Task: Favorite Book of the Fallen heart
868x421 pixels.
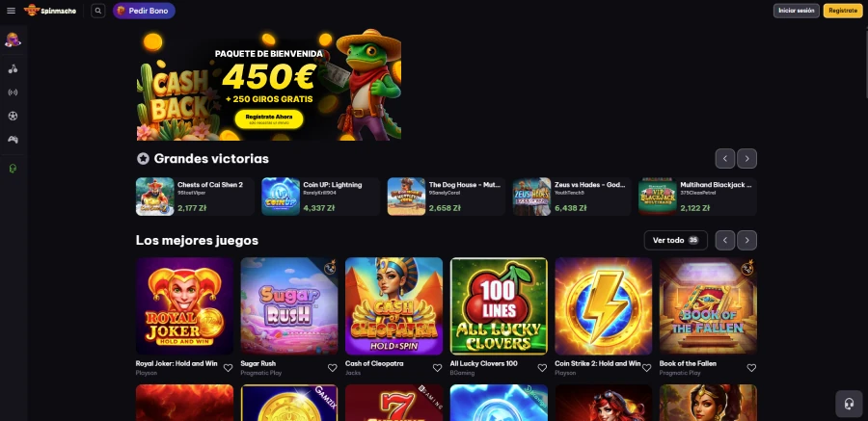Action: coord(751,368)
